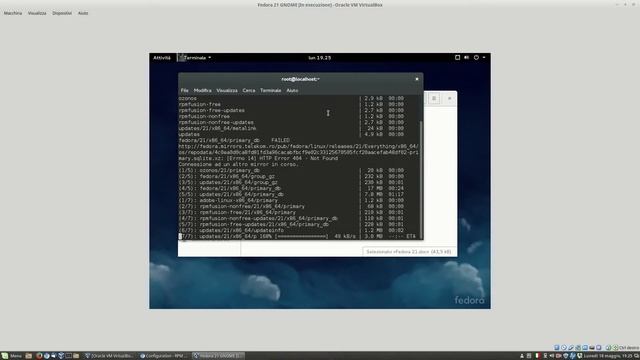Click the Selezionato Fedora 21.docx status text

[409, 252]
